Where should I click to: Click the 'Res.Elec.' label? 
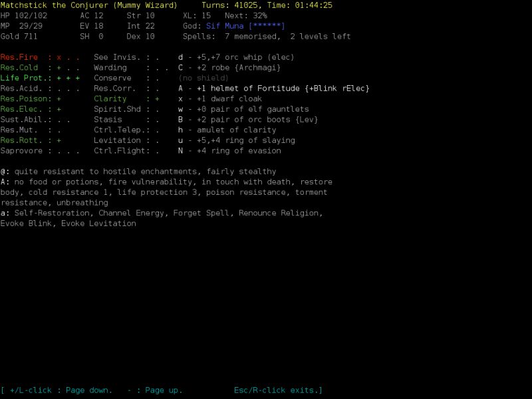pos(21,109)
